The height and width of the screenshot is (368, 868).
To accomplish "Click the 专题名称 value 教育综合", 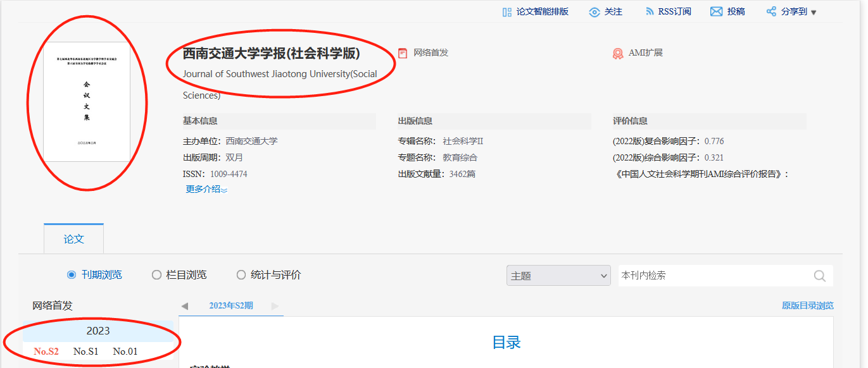I will coord(460,157).
